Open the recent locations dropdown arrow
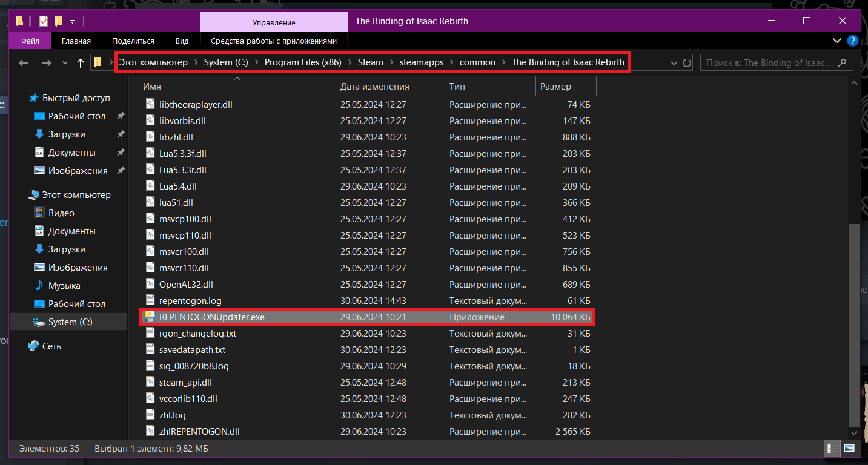Screen dimensions: 868x465 [x=64, y=64]
